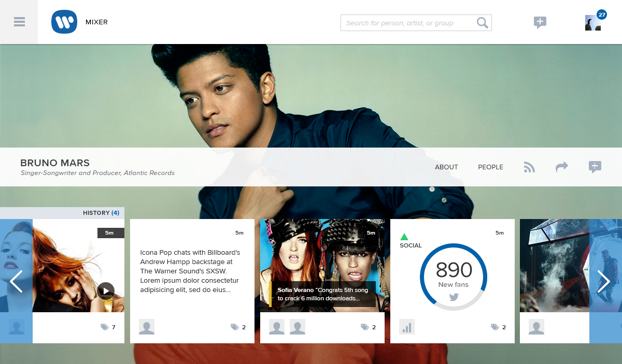
Task: Click avatar on Icona Pop text card
Action: click(x=147, y=327)
